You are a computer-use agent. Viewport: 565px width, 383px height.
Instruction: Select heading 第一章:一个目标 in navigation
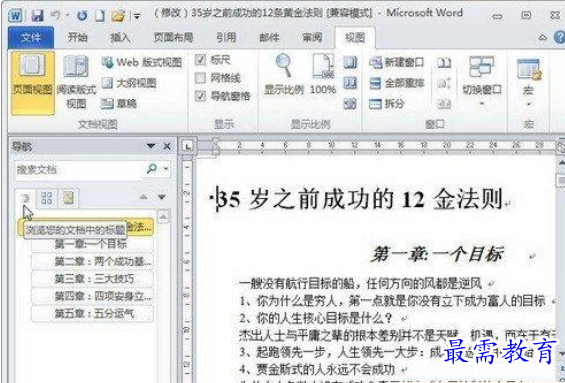click(x=92, y=244)
